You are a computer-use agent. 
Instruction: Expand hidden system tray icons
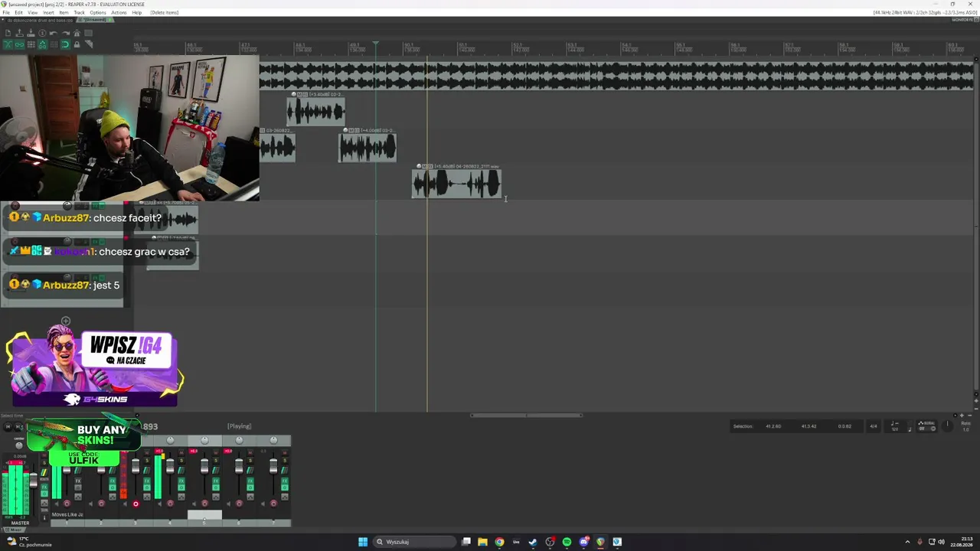click(x=907, y=542)
